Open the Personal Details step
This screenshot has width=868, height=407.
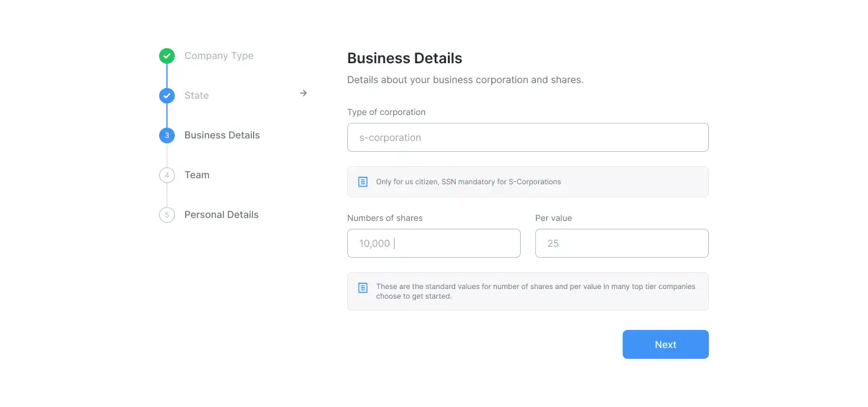point(221,215)
